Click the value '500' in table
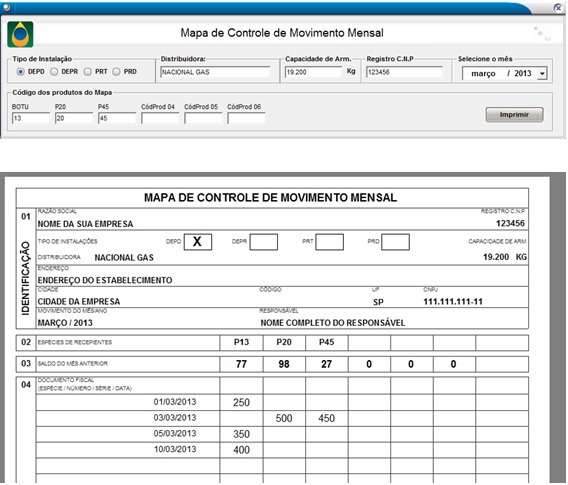 284,418
